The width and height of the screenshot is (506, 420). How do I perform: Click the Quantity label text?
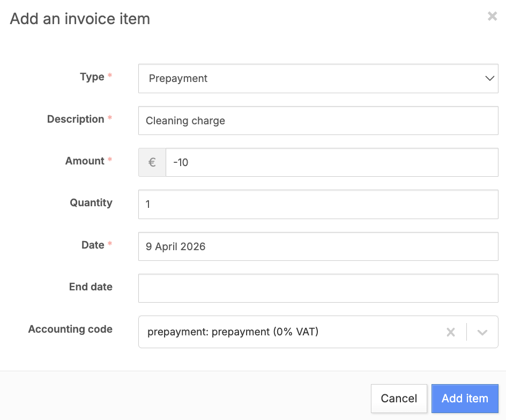pos(91,202)
